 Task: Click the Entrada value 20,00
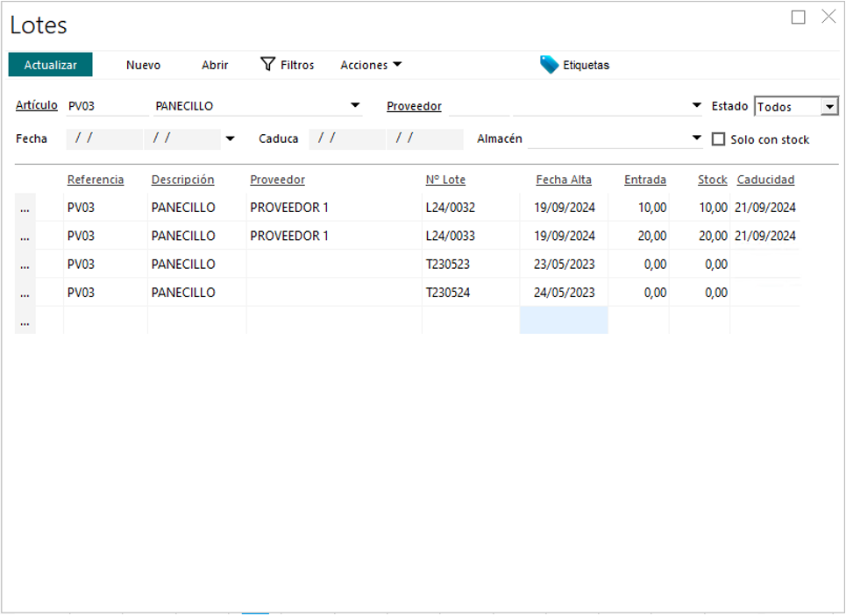pos(651,237)
